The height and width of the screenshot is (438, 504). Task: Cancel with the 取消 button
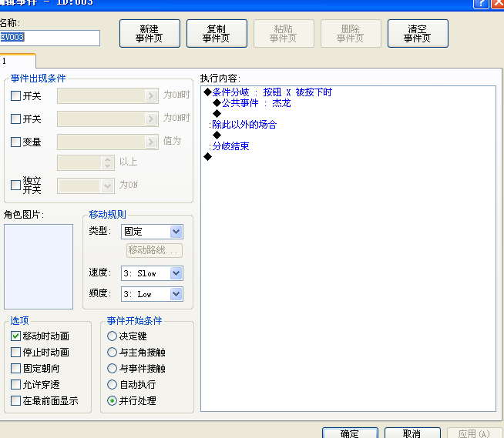tap(412, 433)
